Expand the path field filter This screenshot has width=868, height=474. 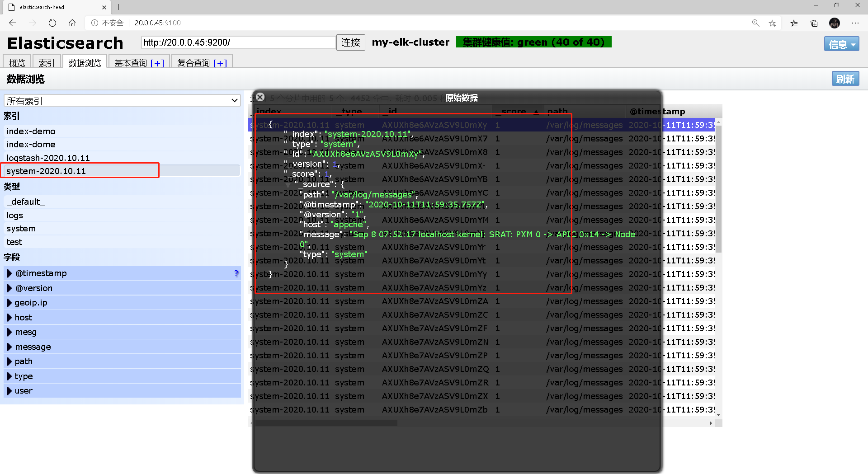tap(9, 361)
